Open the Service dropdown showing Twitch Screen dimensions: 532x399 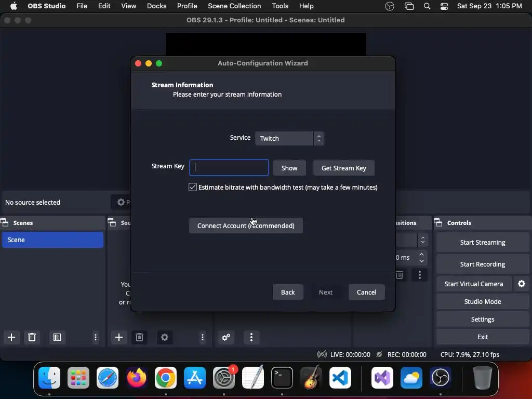(289, 138)
